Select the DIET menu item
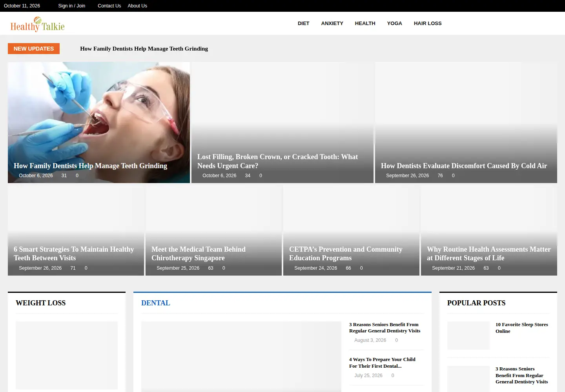The width and height of the screenshot is (565, 392). click(x=303, y=24)
